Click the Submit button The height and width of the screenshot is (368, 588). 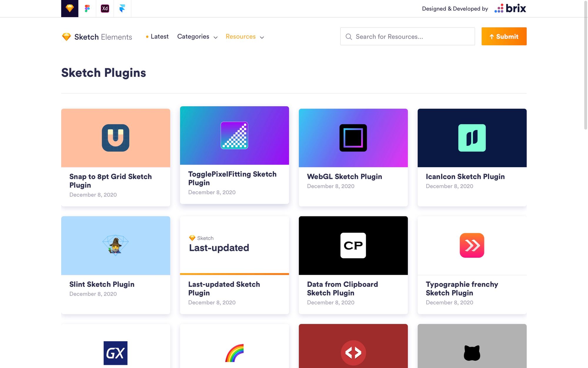(x=504, y=36)
